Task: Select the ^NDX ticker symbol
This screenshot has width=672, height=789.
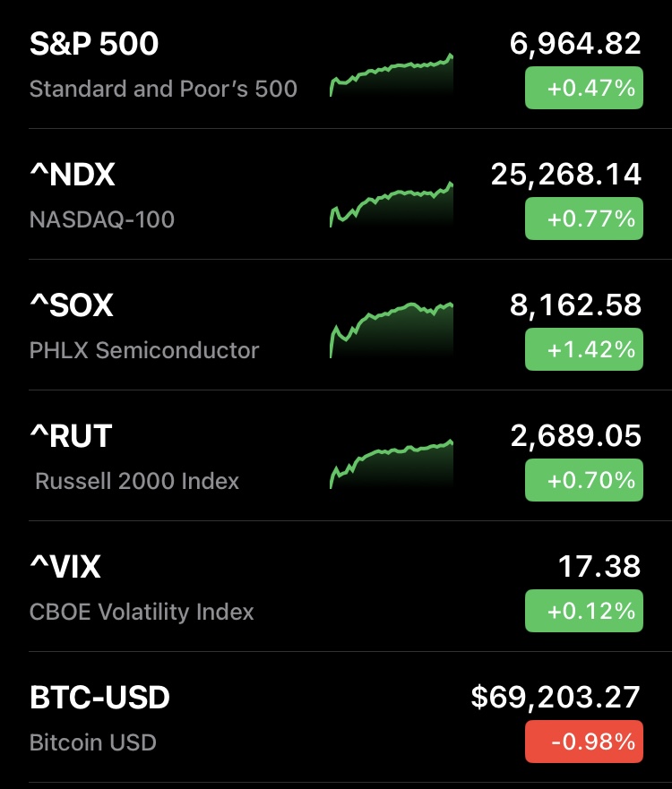Action: 73,175
